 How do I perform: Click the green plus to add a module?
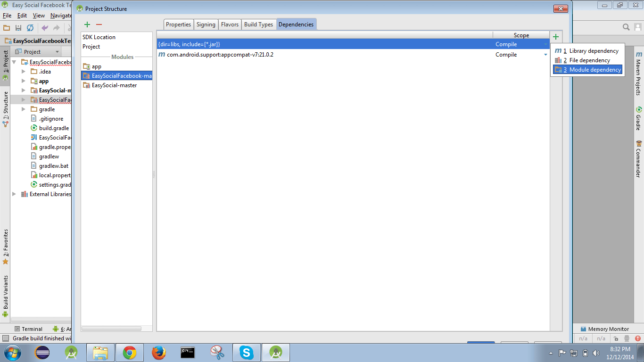pos(87,25)
